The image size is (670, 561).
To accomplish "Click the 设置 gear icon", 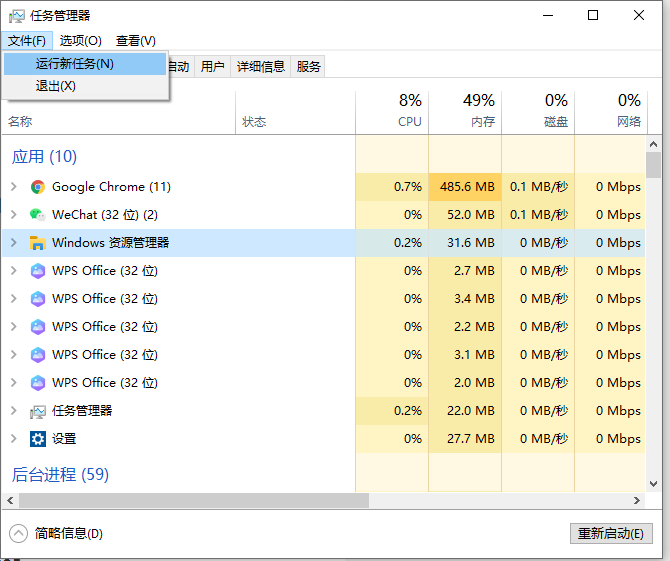I will (38, 439).
